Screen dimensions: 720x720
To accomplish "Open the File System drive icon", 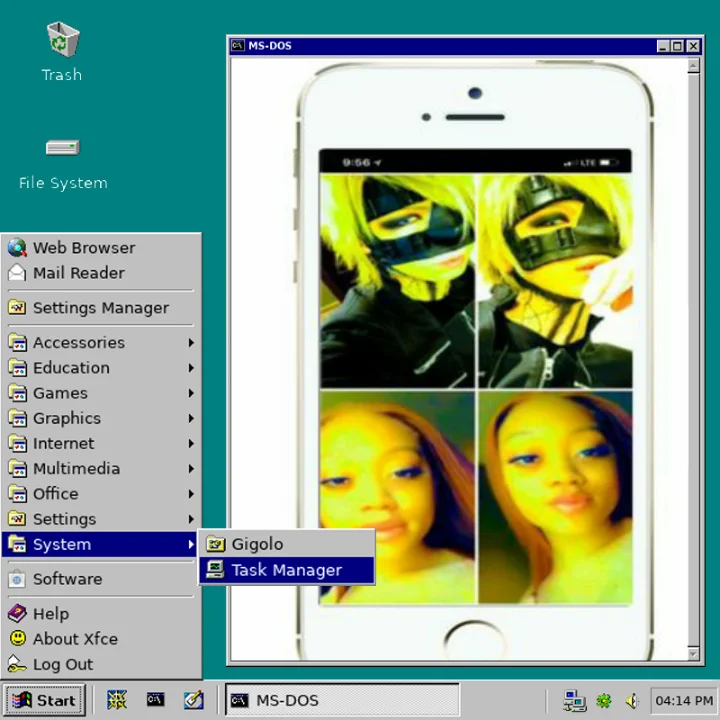I will click(63, 147).
